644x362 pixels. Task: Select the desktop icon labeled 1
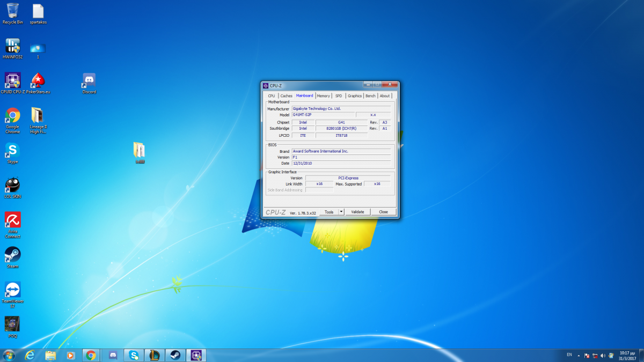pos(38,50)
